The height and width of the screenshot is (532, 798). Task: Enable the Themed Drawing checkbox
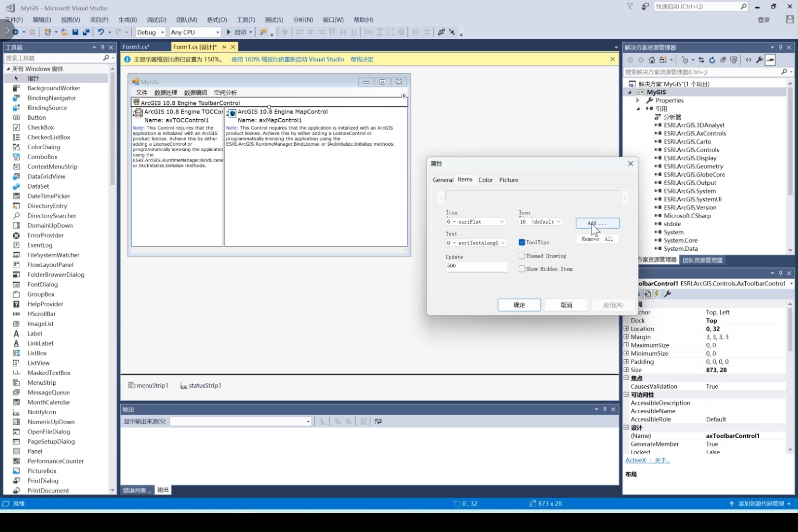click(522, 256)
